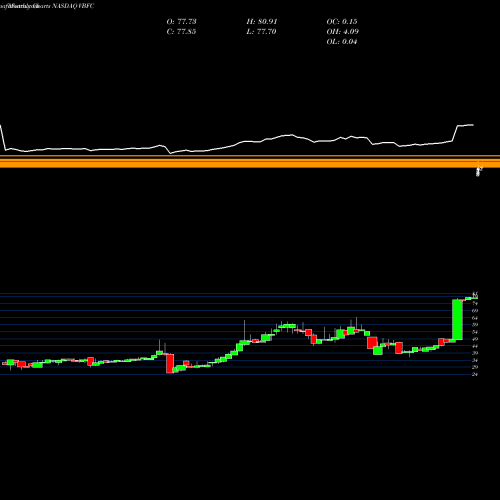500x500 pixels.
Task: Click the OC: 0.15 reading
Action: 342,22
